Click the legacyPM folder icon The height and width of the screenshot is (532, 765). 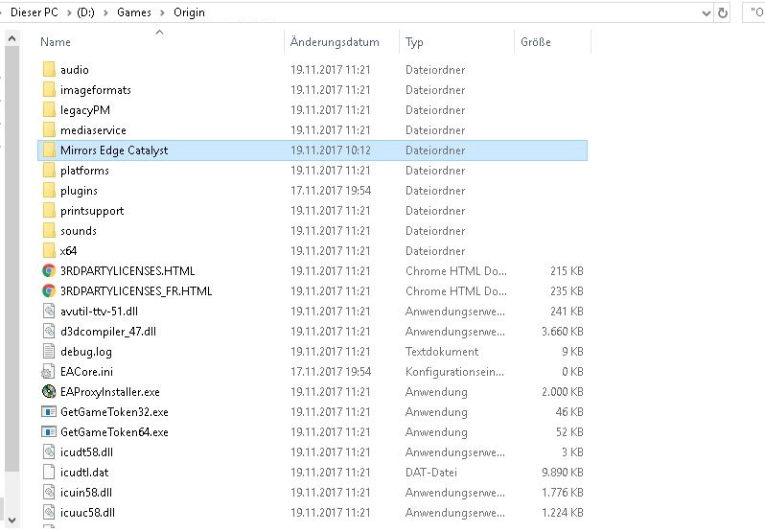[x=49, y=109]
